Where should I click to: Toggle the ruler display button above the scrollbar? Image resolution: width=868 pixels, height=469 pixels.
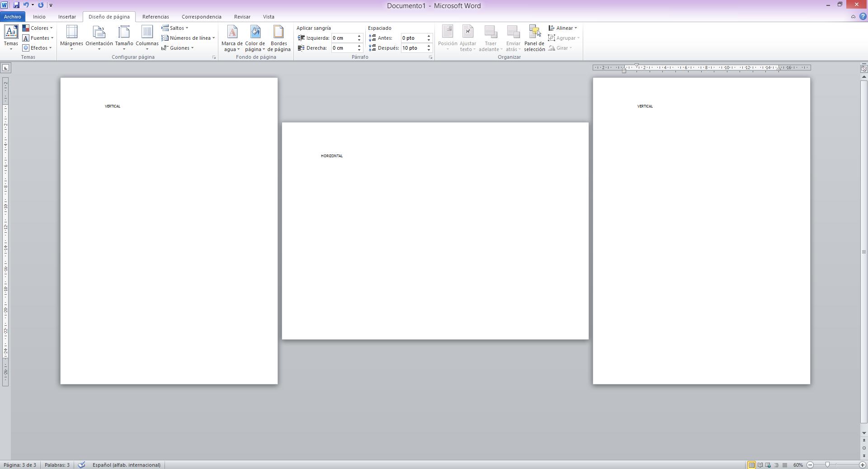click(863, 69)
